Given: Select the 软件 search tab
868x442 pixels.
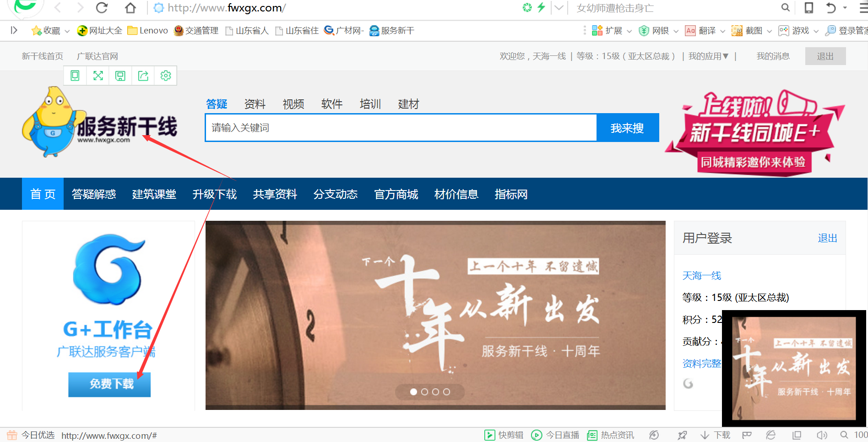Looking at the screenshot, I should 332,104.
